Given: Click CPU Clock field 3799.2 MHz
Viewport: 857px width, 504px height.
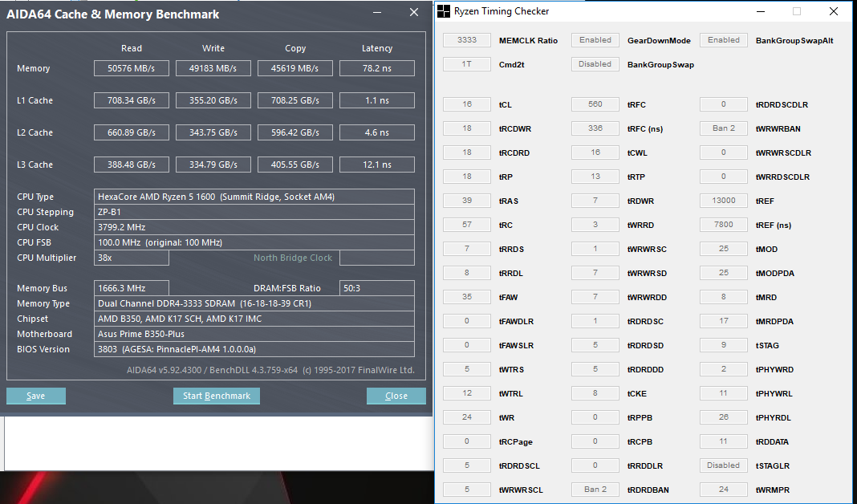Looking at the screenshot, I should (x=254, y=227).
